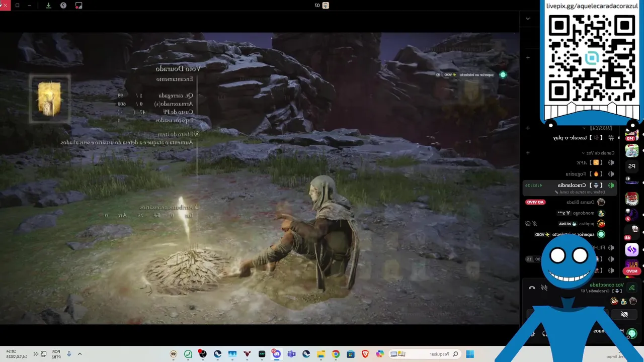This screenshot has height=362, width=644.
Task: Open server marked NOVO
Action: pyautogui.click(x=632, y=266)
